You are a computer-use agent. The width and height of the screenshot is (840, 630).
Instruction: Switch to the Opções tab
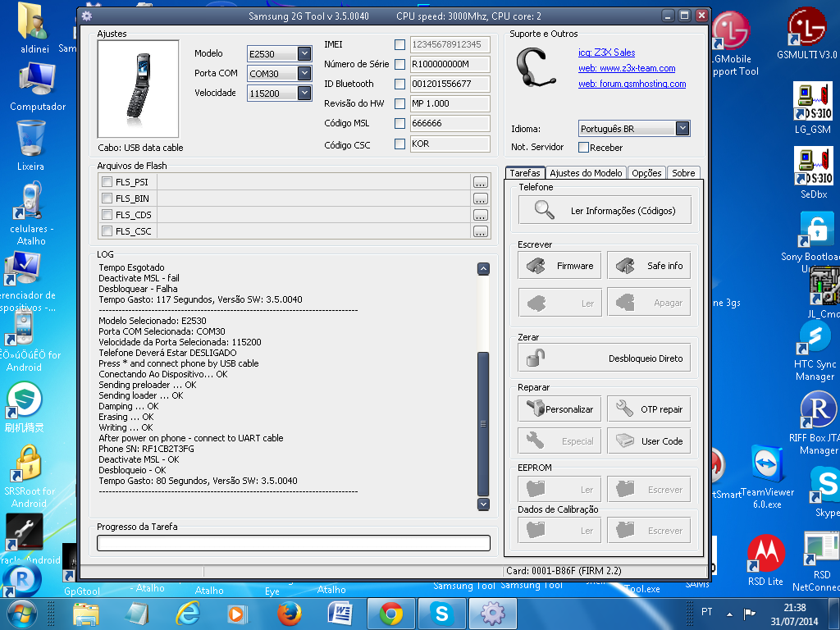[646, 173]
